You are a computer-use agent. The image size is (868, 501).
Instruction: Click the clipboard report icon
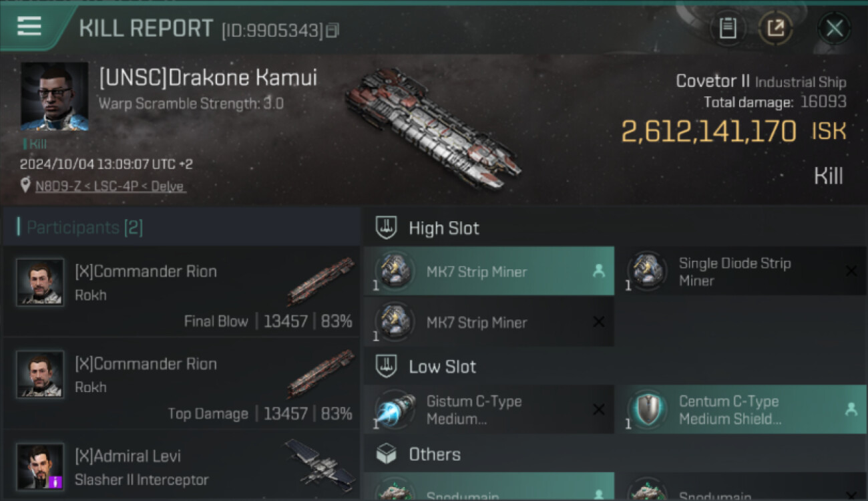tap(728, 28)
